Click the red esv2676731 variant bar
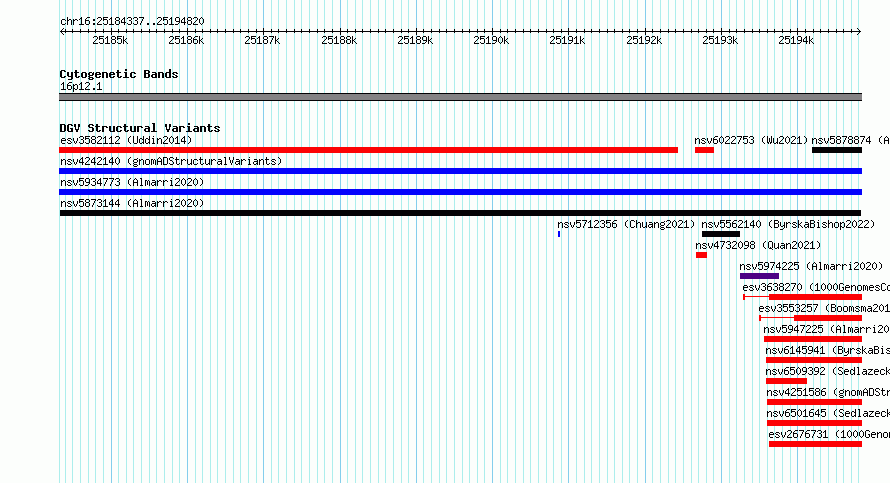Viewport: 890px width, 483px height. [816, 444]
